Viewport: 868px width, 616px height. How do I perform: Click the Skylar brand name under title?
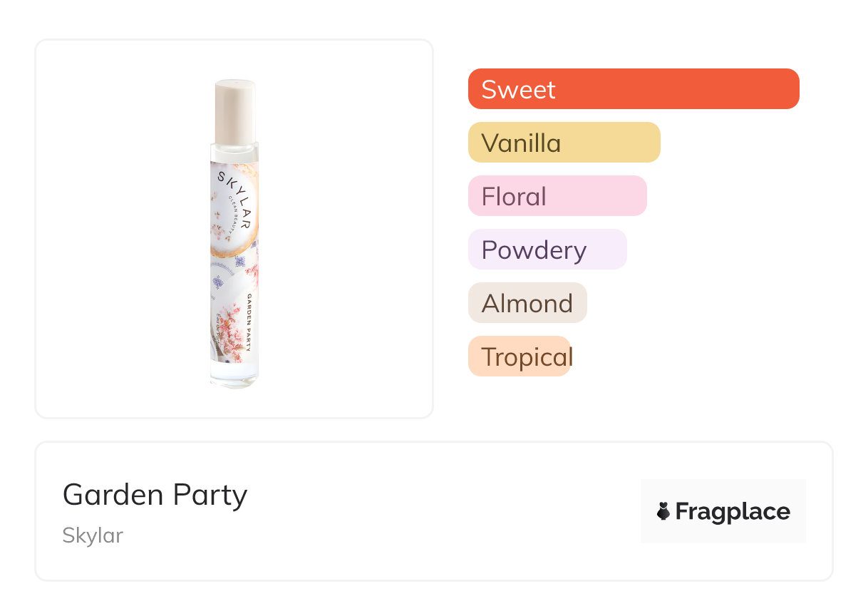93,535
